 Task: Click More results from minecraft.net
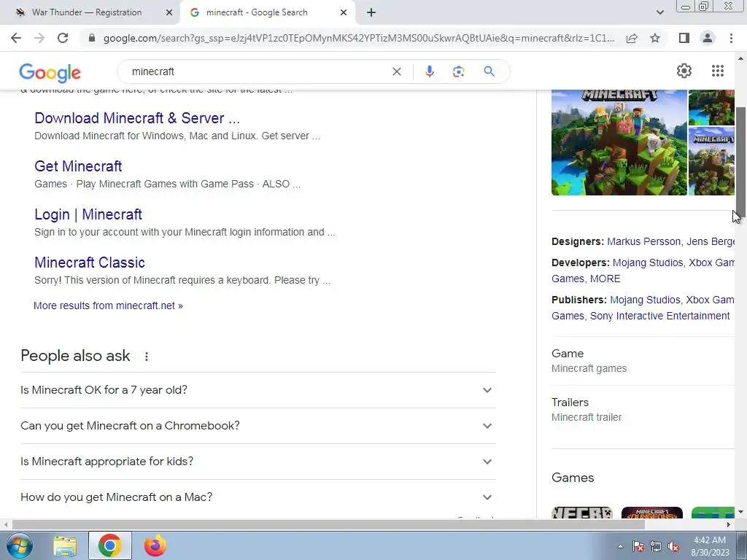[x=108, y=306]
